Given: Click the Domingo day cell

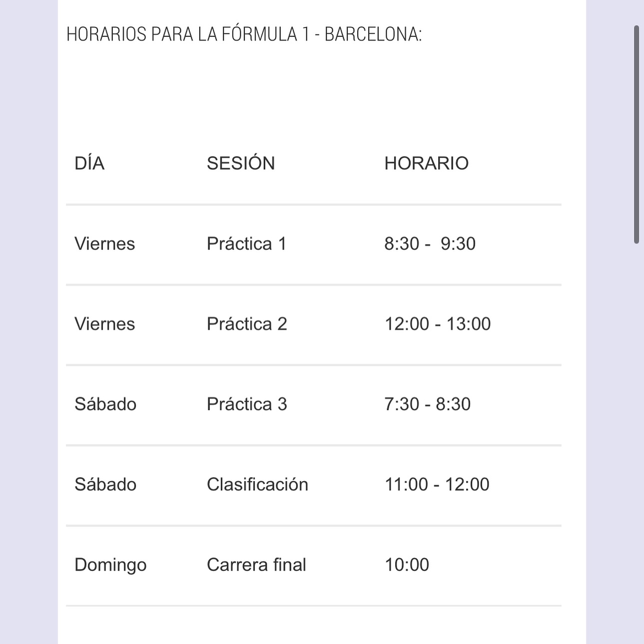Looking at the screenshot, I should (110, 565).
